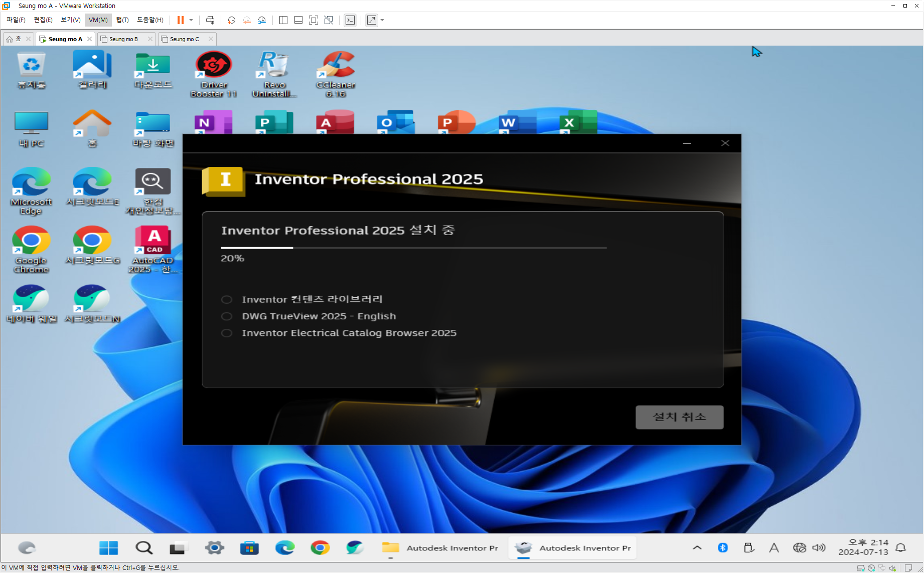Select the Microsoft Edge desktop icon
The width and height of the screenshot is (924, 573).
(x=31, y=191)
